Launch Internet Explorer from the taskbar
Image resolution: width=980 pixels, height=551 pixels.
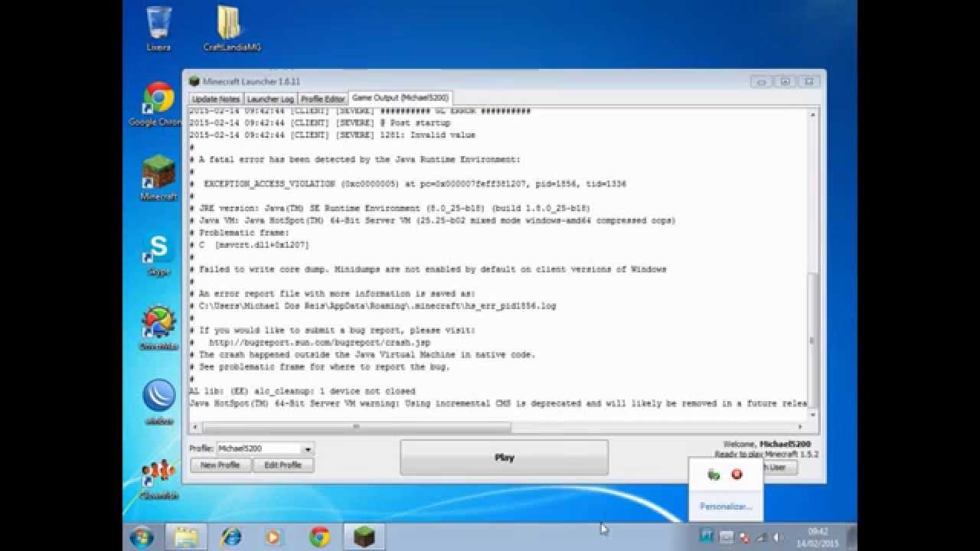pyautogui.click(x=230, y=537)
